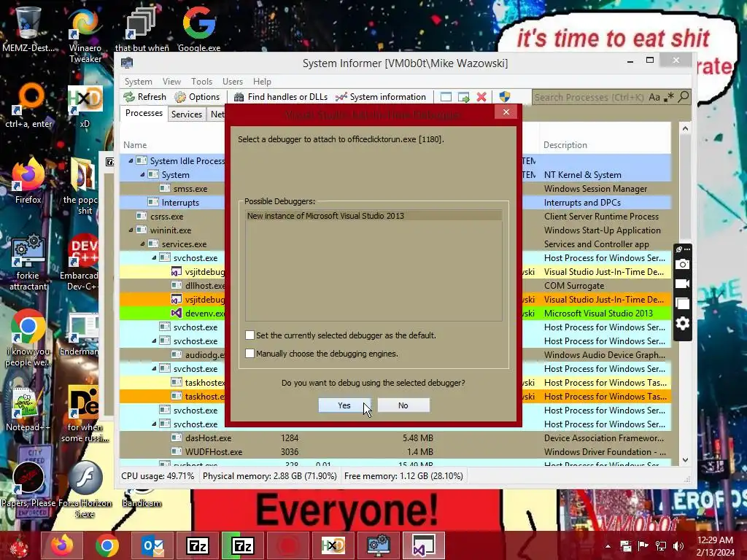Open the Tools menu in System Informer
Screen dimensions: 747x560
[x=201, y=82]
